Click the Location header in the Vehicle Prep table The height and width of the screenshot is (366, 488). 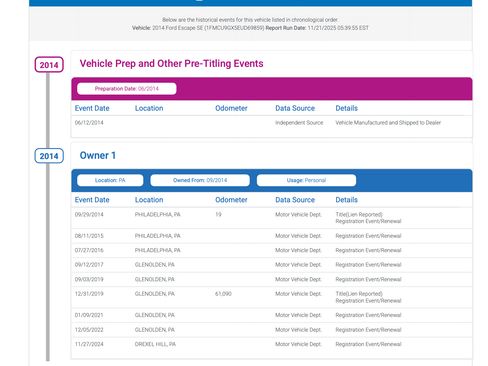coord(149,108)
